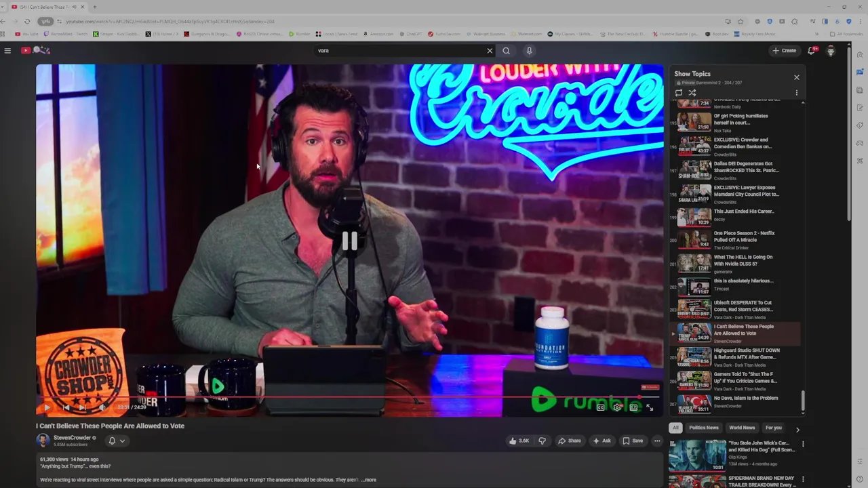This screenshot has height=488, width=868.
Task: Open the StevenCrowder channel name link
Action: 72,438
